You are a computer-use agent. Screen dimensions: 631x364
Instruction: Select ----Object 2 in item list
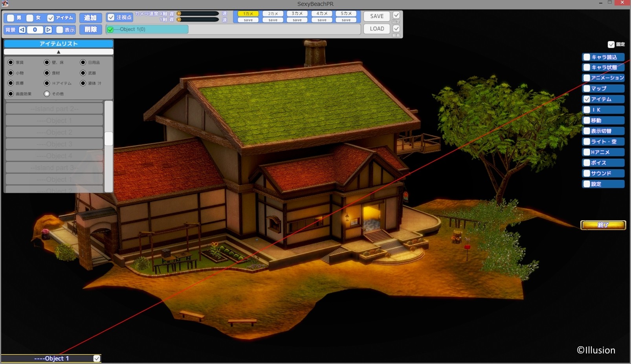[54, 132]
